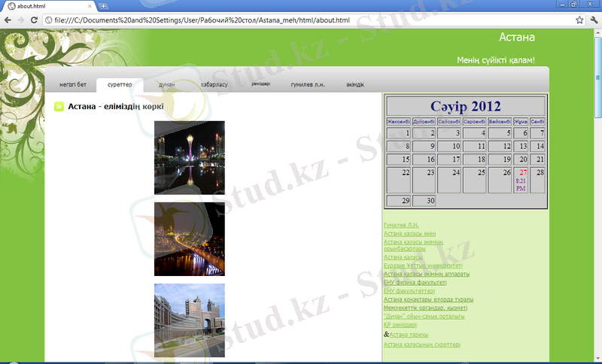Go back using the browser back arrow
The height and width of the screenshot is (364, 602).
pyautogui.click(x=8, y=20)
